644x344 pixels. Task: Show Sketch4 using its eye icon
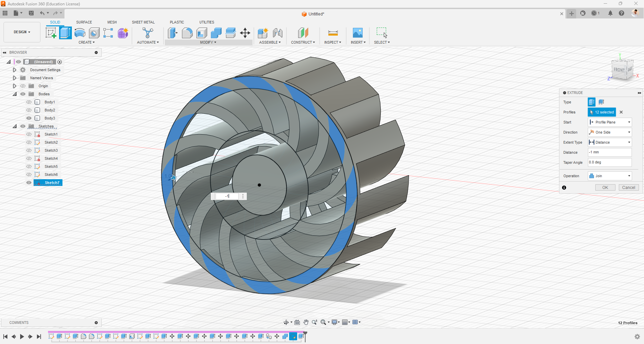click(29, 158)
